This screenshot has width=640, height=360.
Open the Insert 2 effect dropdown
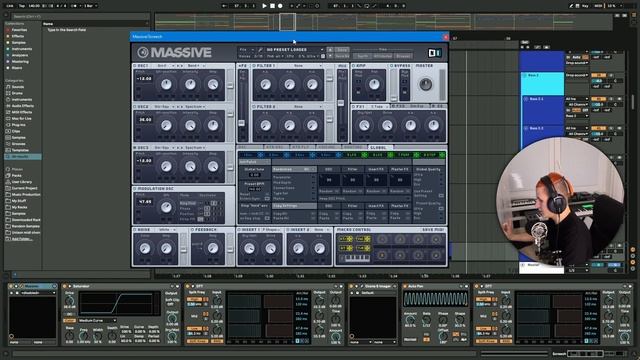(x=321, y=230)
